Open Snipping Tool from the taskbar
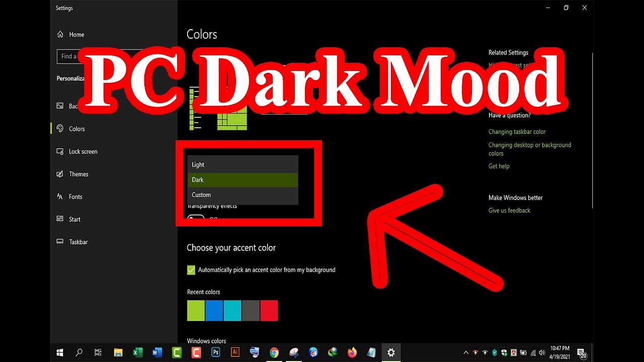Image resolution: width=644 pixels, height=362 pixels. click(x=293, y=352)
